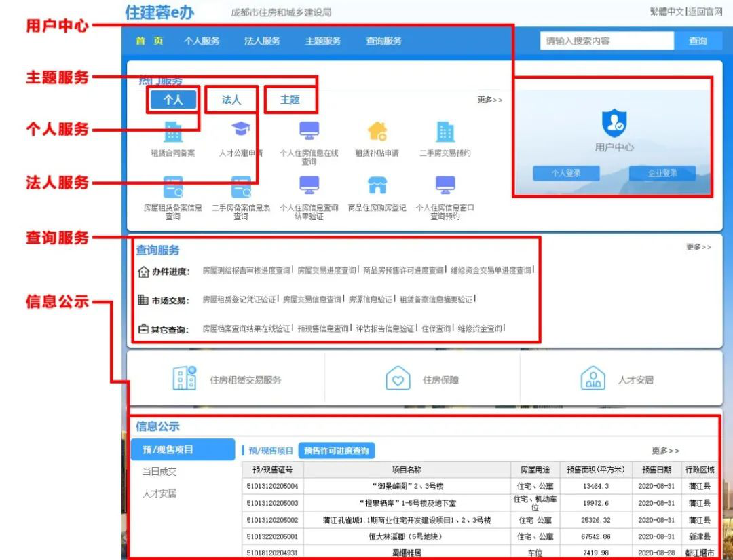Open 主题服务 in the navigation bar
This screenshot has width=733, height=560.
click(x=323, y=41)
